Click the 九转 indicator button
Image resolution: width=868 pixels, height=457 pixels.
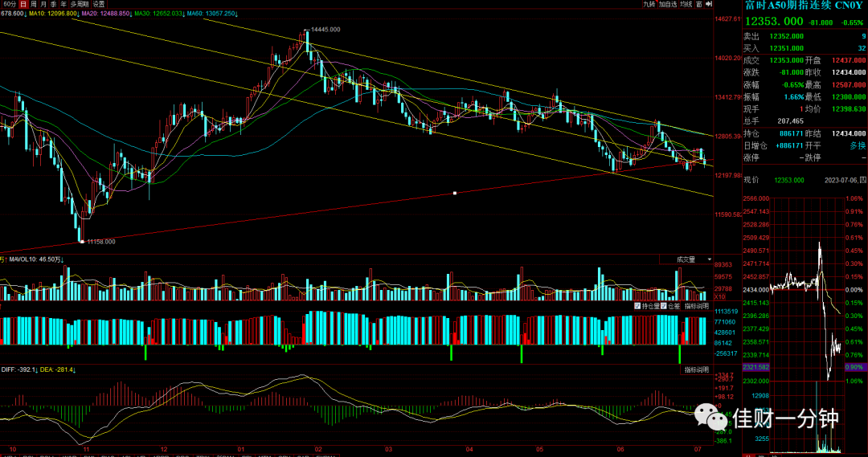649,4
